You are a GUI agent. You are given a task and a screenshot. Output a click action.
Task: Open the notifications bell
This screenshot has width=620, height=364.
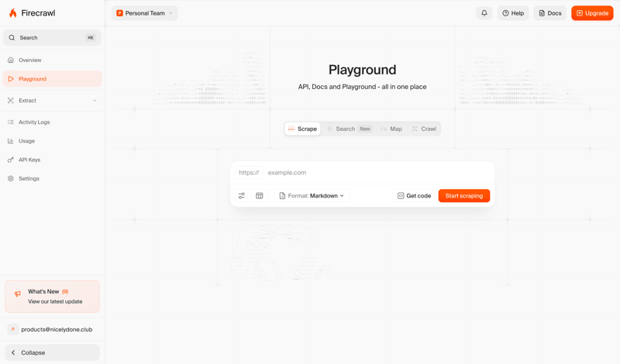484,13
